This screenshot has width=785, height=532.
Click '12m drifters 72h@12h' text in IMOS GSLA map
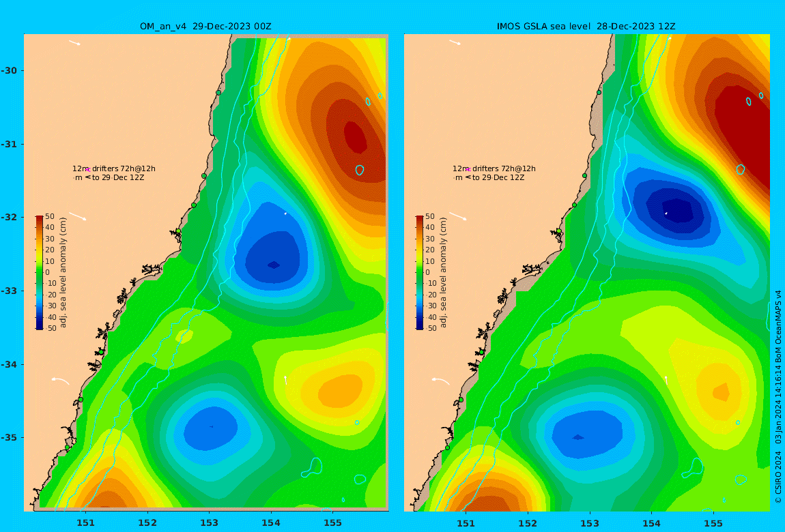[x=494, y=168]
